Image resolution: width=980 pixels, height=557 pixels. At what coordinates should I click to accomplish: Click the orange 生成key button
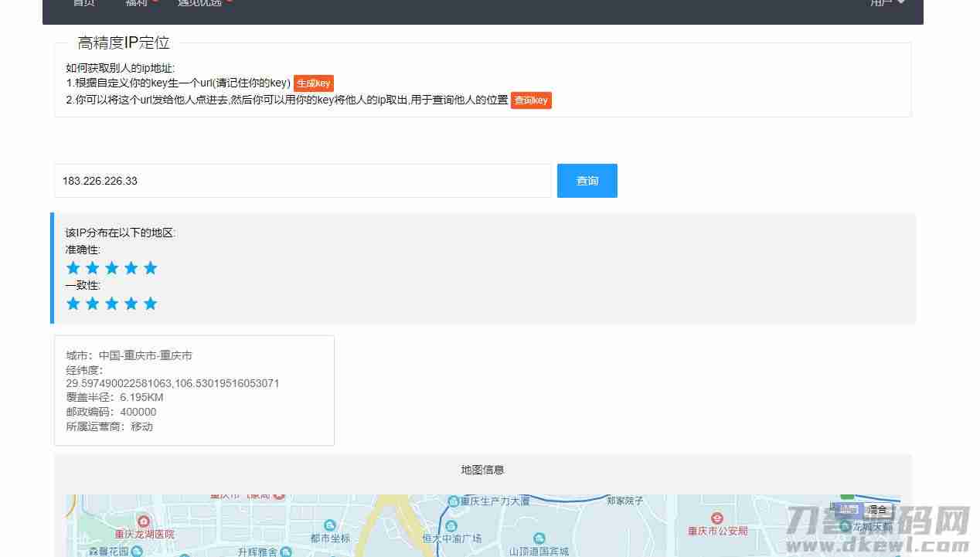pyautogui.click(x=314, y=83)
